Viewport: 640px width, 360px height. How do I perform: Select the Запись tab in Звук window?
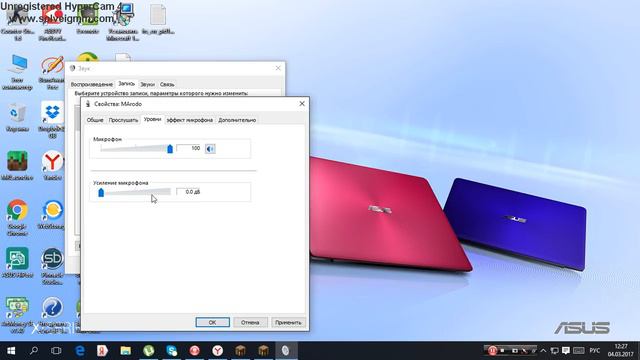126,84
